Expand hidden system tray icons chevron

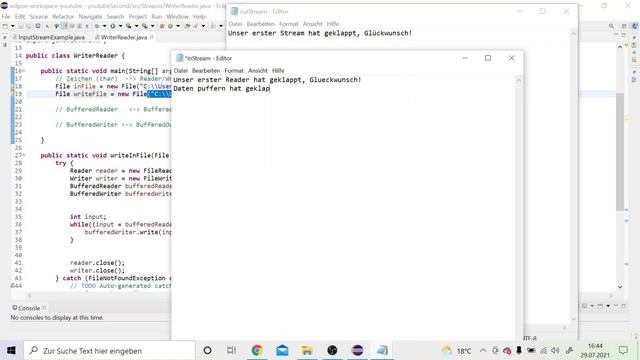[x=483, y=350]
